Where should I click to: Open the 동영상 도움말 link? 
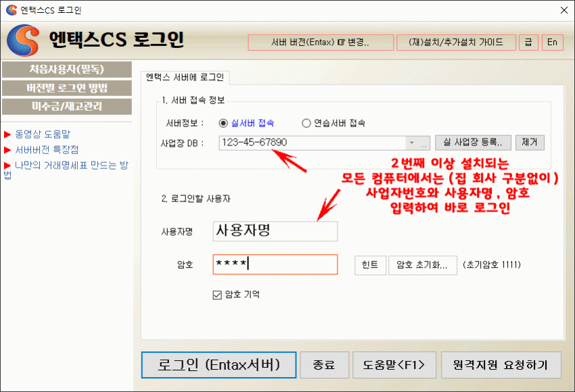click(x=43, y=134)
